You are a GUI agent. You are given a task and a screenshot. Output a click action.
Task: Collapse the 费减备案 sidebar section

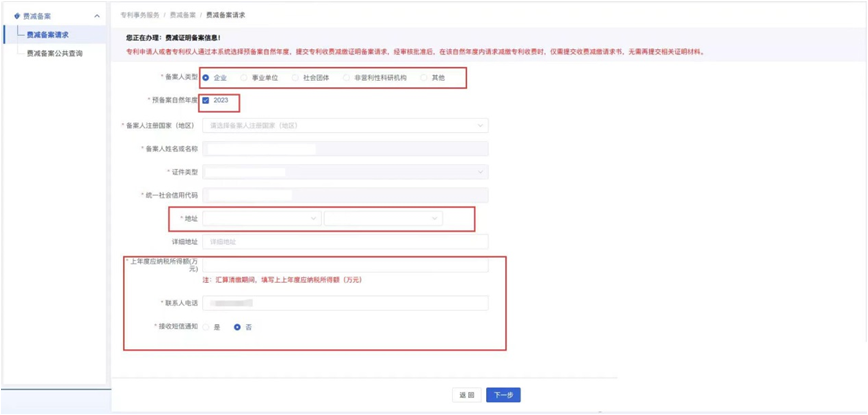[97, 16]
